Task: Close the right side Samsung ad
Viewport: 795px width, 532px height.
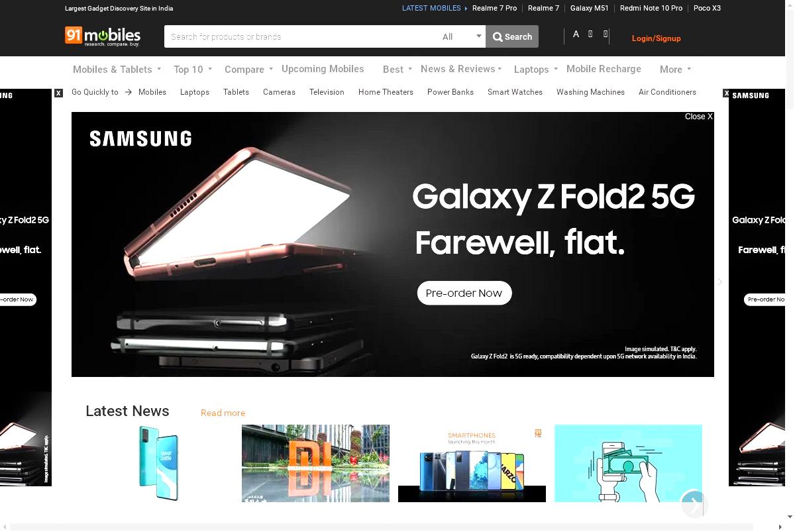Action: [x=726, y=93]
